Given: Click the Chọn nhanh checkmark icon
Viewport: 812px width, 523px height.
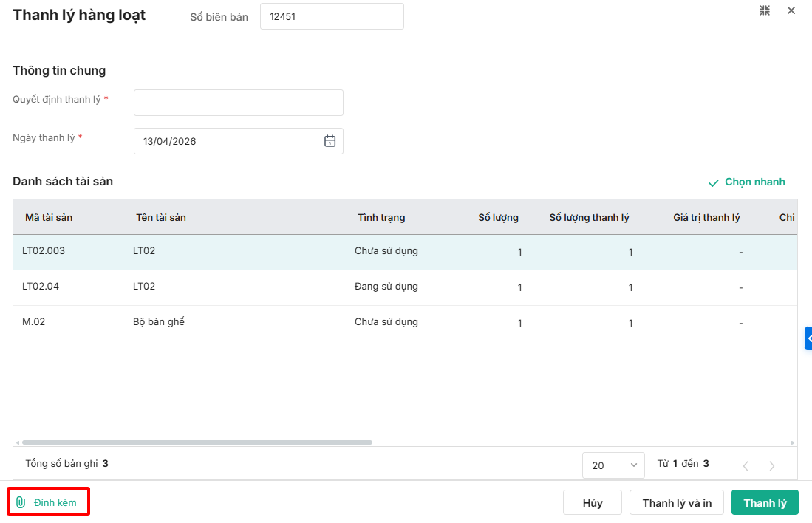Looking at the screenshot, I should tap(713, 182).
